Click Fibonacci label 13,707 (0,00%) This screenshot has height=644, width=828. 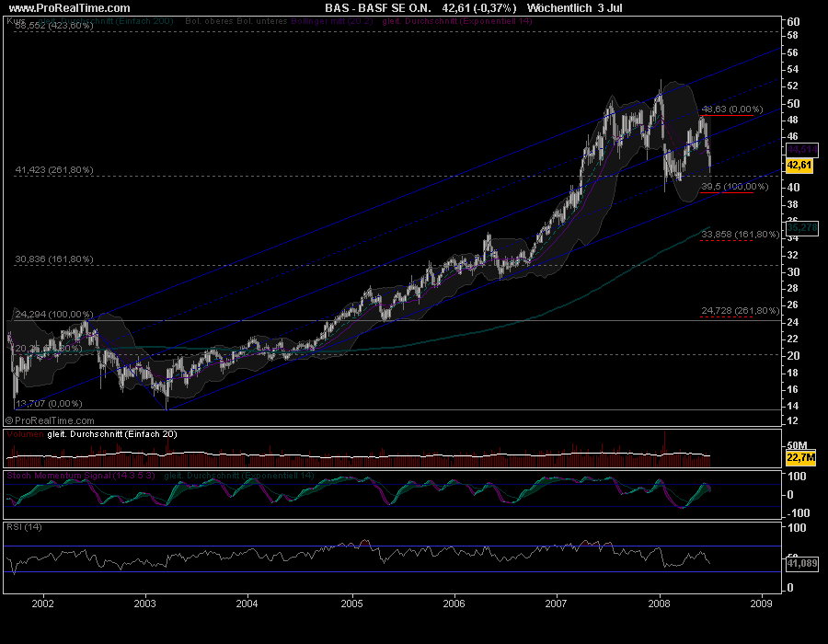coord(49,403)
